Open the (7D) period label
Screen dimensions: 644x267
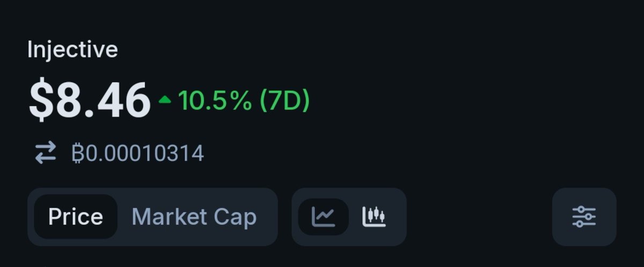[284, 100]
